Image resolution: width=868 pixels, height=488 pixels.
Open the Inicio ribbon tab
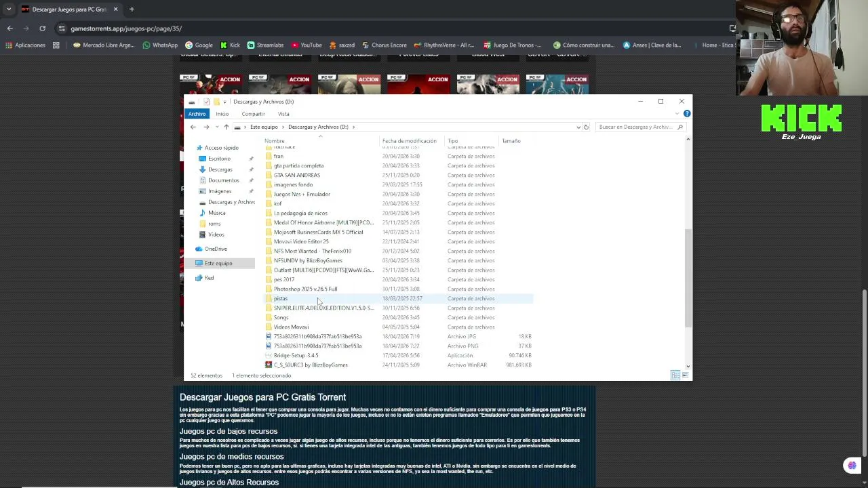pyautogui.click(x=222, y=114)
